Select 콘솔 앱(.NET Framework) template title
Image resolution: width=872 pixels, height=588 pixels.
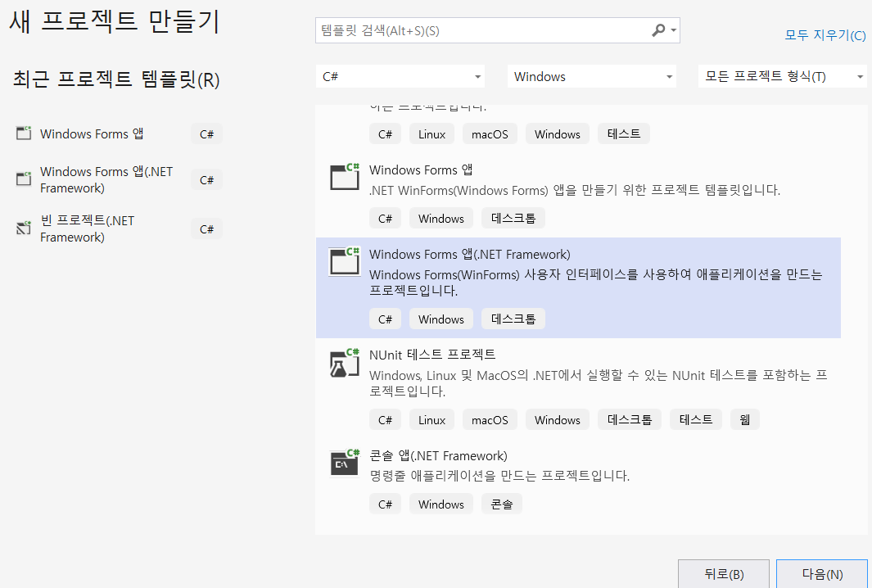click(438, 456)
